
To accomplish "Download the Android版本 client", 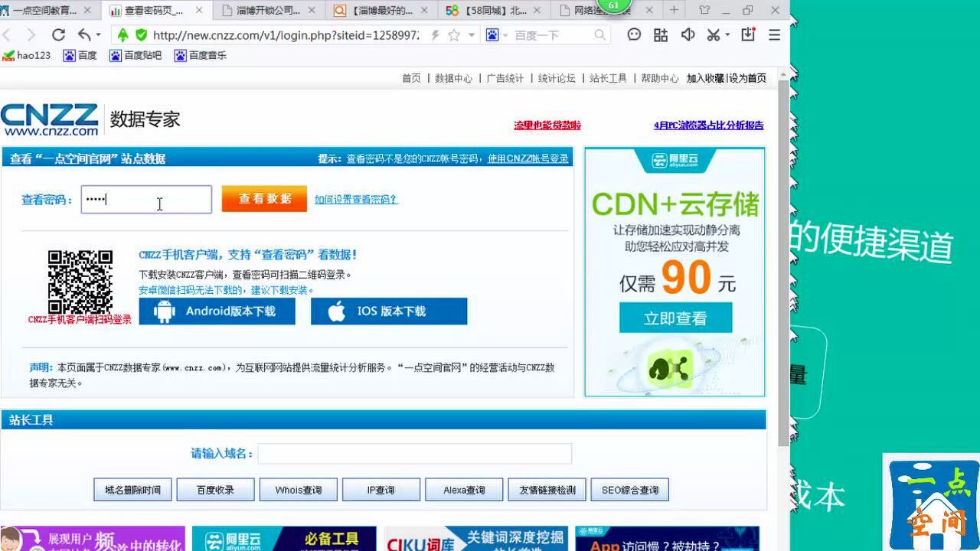I will tap(217, 311).
